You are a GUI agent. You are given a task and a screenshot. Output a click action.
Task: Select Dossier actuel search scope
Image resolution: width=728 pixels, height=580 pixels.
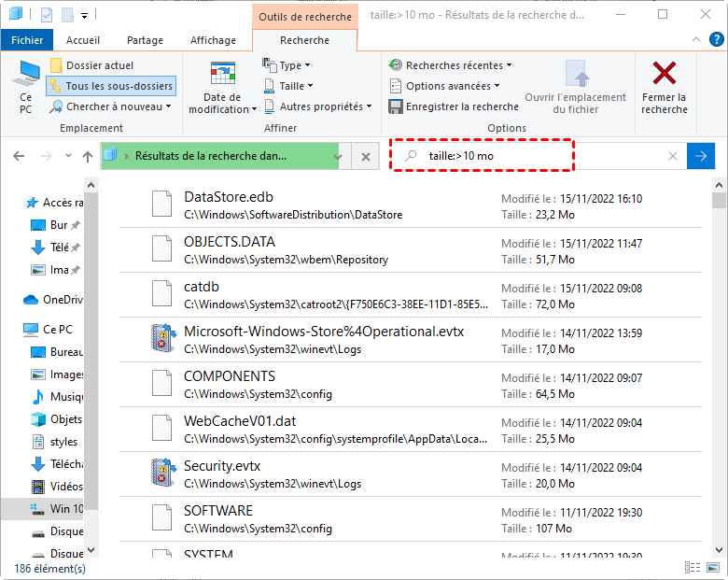tap(91, 65)
